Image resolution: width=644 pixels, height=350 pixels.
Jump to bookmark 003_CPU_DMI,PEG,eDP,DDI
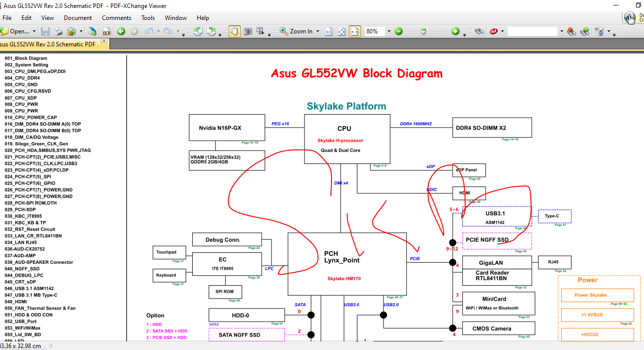(35, 71)
